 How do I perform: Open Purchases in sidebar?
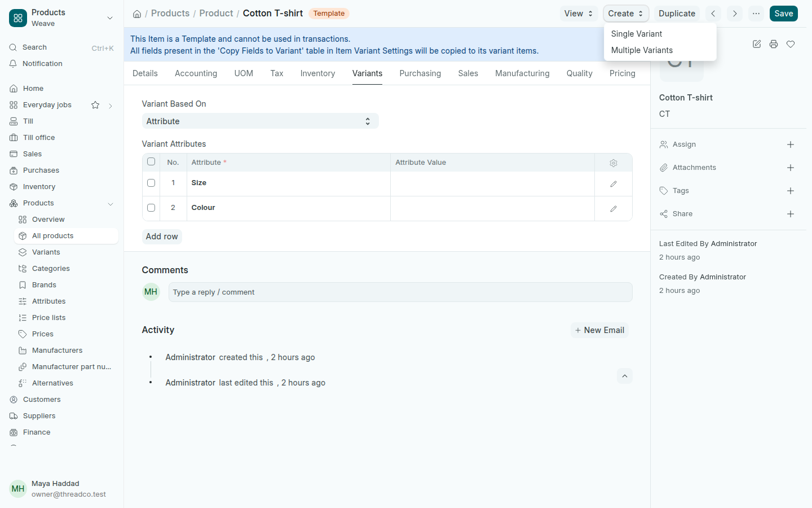point(61,170)
